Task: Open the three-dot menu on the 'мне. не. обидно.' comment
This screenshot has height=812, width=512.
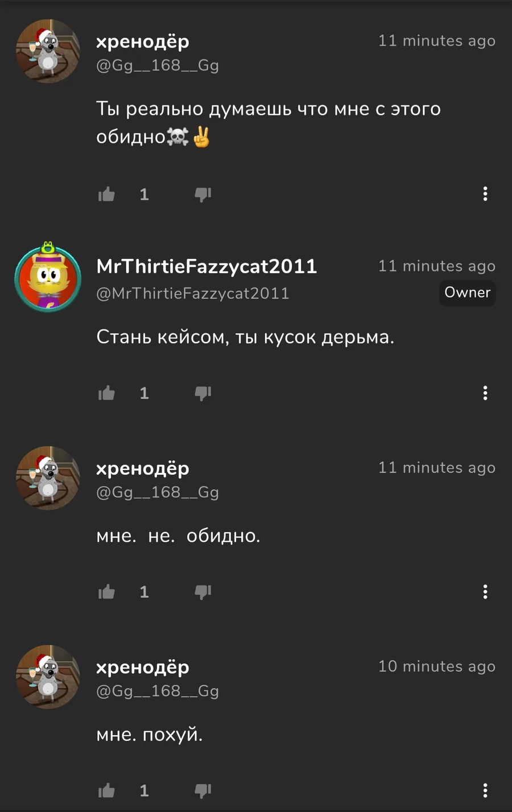Action: 485,592
